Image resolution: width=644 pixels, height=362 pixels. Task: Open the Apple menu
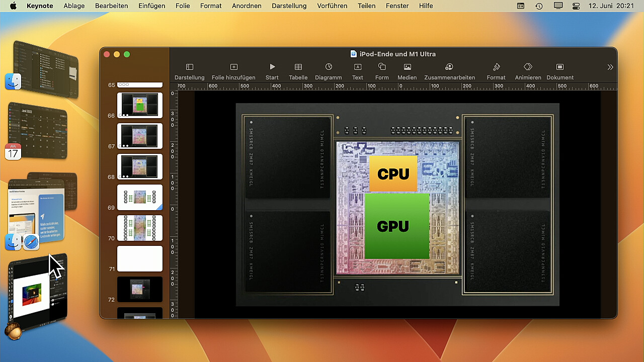(x=13, y=6)
